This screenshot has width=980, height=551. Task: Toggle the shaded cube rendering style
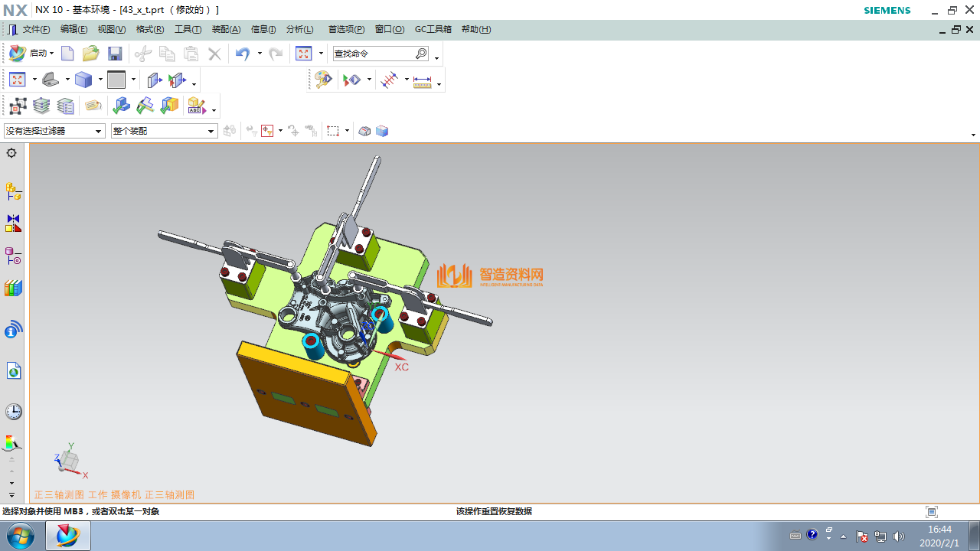pos(83,80)
